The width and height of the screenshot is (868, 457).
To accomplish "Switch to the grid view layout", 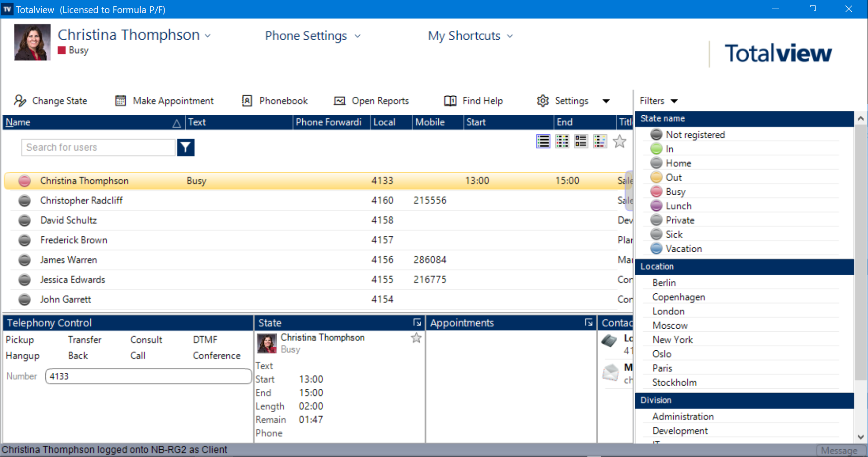I will (562, 141).
